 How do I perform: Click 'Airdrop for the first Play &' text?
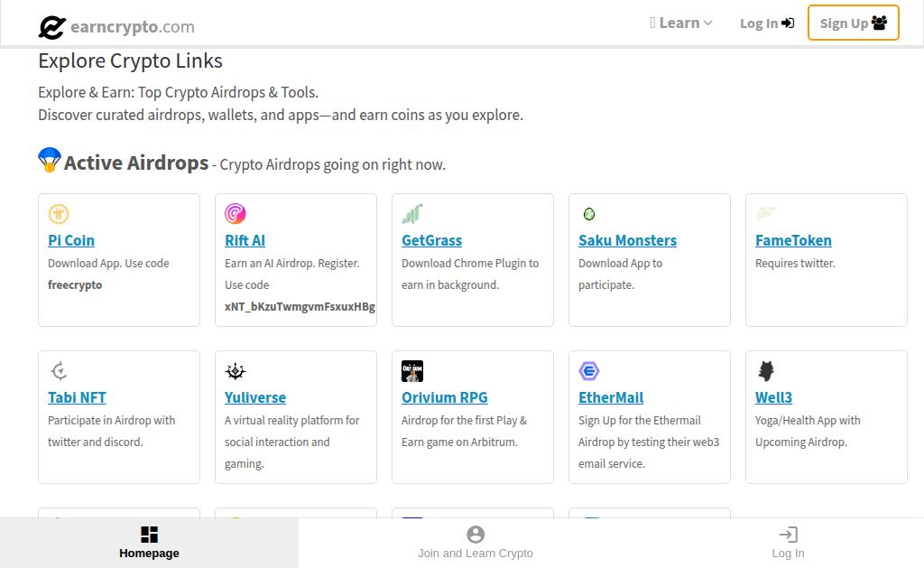point(465,421)
